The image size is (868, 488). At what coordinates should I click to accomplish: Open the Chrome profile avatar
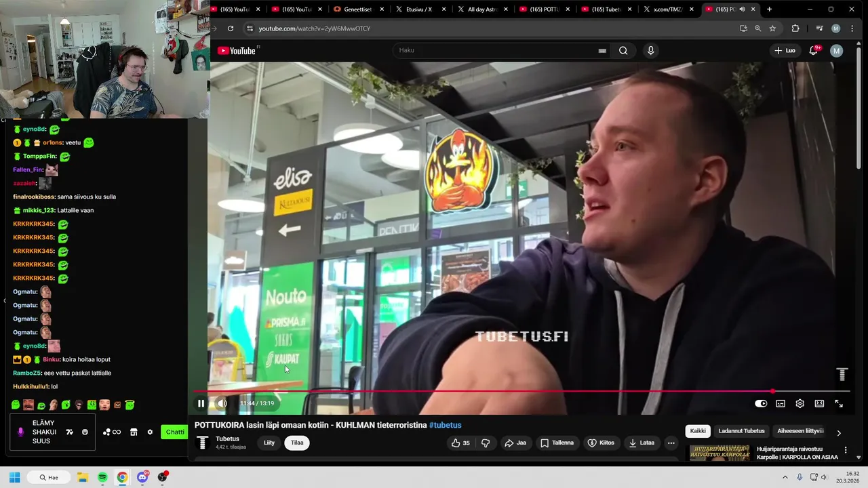coord(835,28)
